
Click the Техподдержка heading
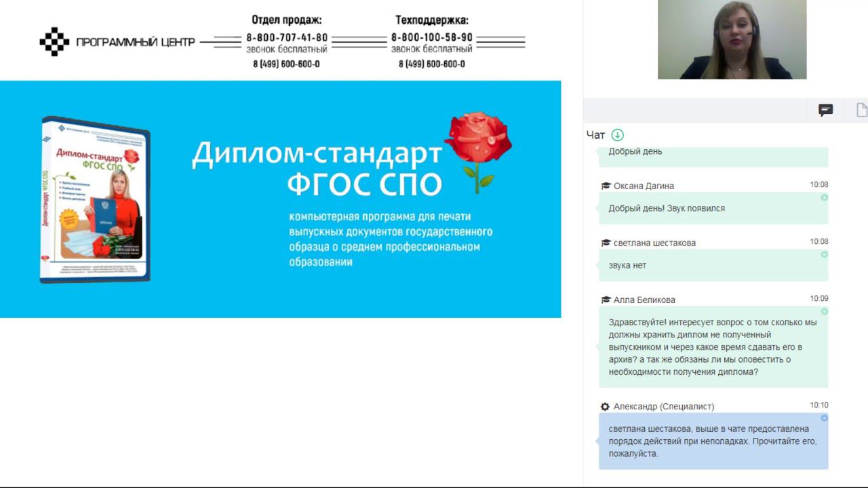pos(432,20)
